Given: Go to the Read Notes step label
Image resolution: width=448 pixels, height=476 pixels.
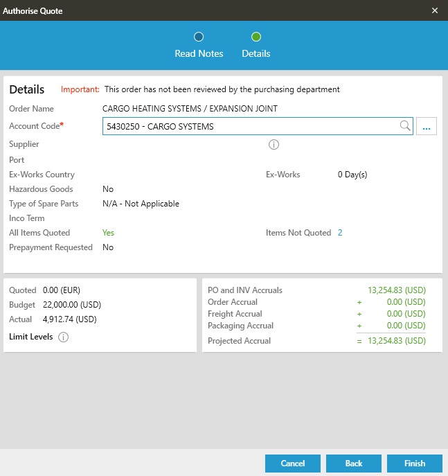Looking at the screenshot, I should click(x=199, y=53).
